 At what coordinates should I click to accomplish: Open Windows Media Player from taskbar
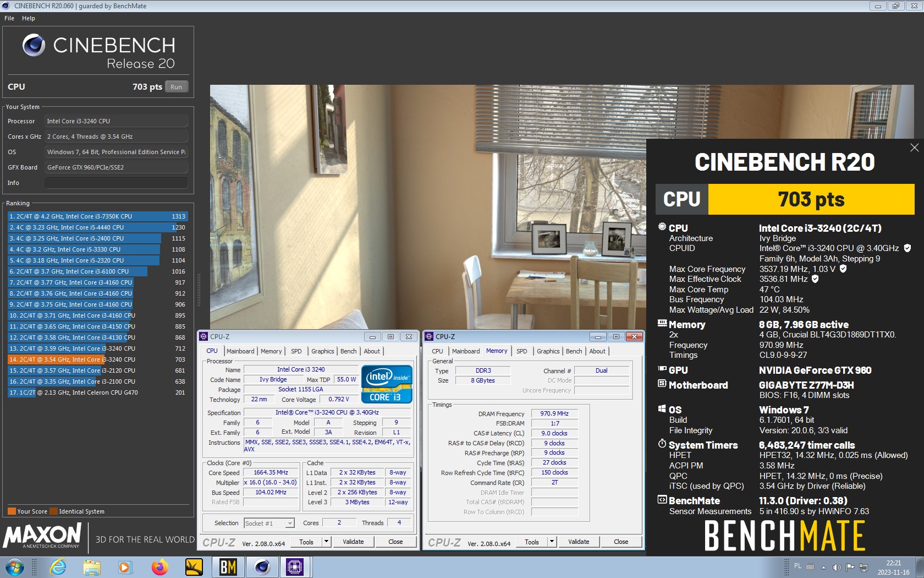(125, 567)
